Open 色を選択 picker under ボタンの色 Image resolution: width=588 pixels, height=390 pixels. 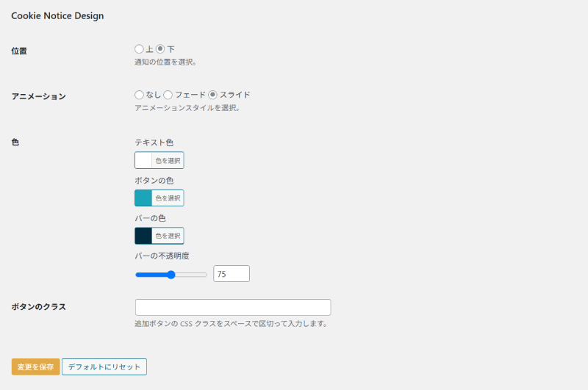pyautogui.click(x=168, y=198)
